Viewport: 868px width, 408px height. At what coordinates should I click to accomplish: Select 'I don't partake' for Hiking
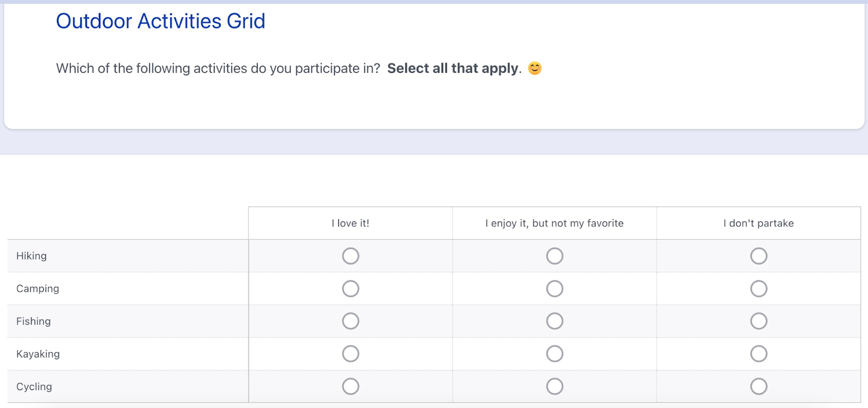[758, 256]
